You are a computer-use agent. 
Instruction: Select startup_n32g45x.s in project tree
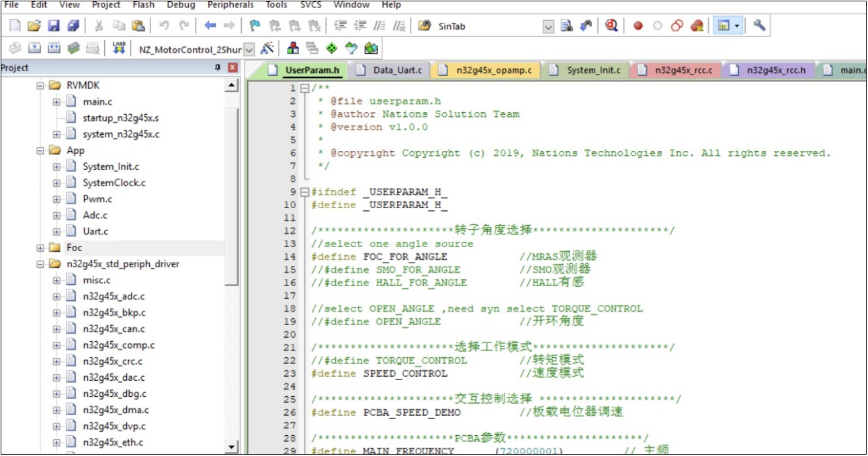pos(121,118)
